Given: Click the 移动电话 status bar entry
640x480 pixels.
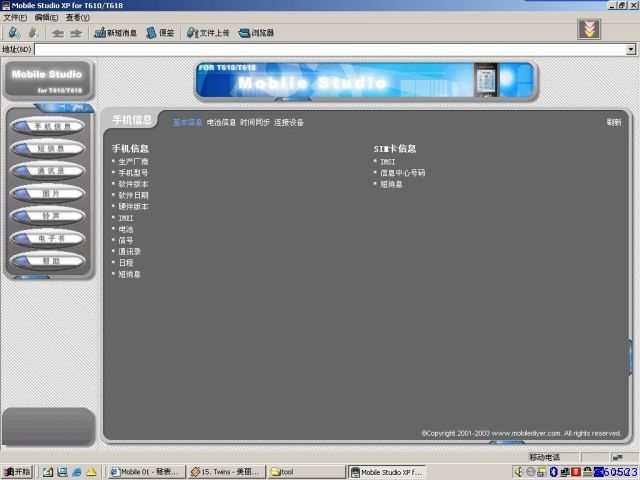Looking at the screenshot, I should [x=544, y=457].
